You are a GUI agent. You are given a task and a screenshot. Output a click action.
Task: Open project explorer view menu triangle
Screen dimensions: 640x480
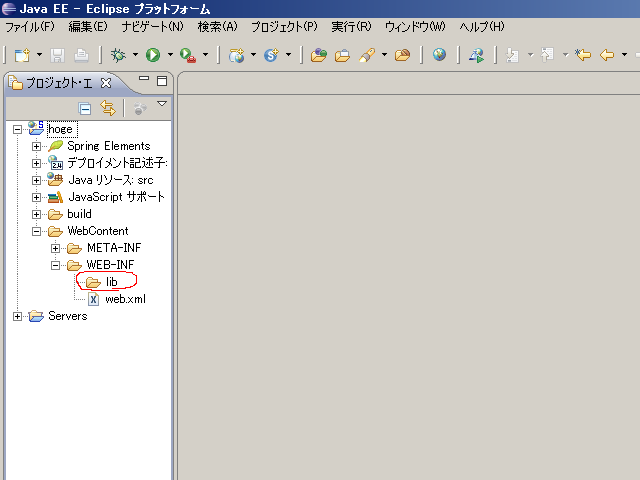162,104
